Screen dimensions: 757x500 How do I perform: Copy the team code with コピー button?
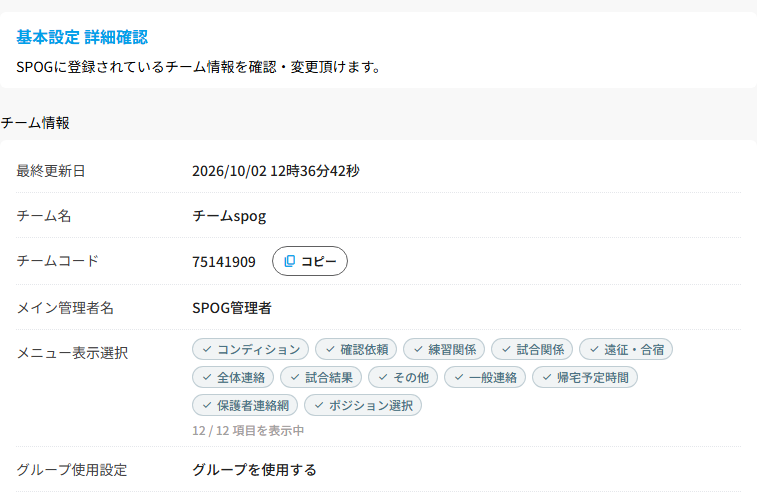click(309, 261)
